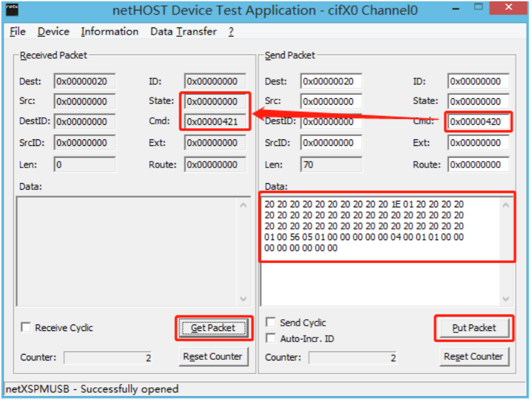This screenshot has width=532, height=403.
Task: Click the Send Packet Counter value field
Action: click(353, 358)
